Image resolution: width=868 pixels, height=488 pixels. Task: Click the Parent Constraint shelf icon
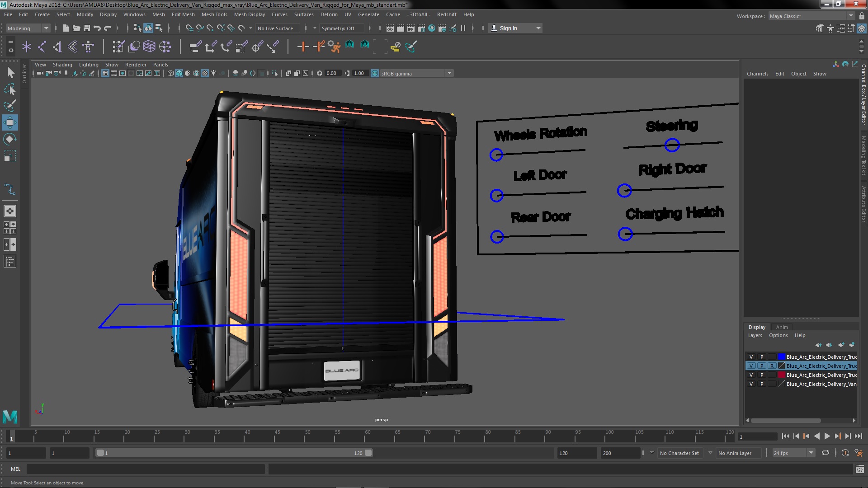point(195,47)
